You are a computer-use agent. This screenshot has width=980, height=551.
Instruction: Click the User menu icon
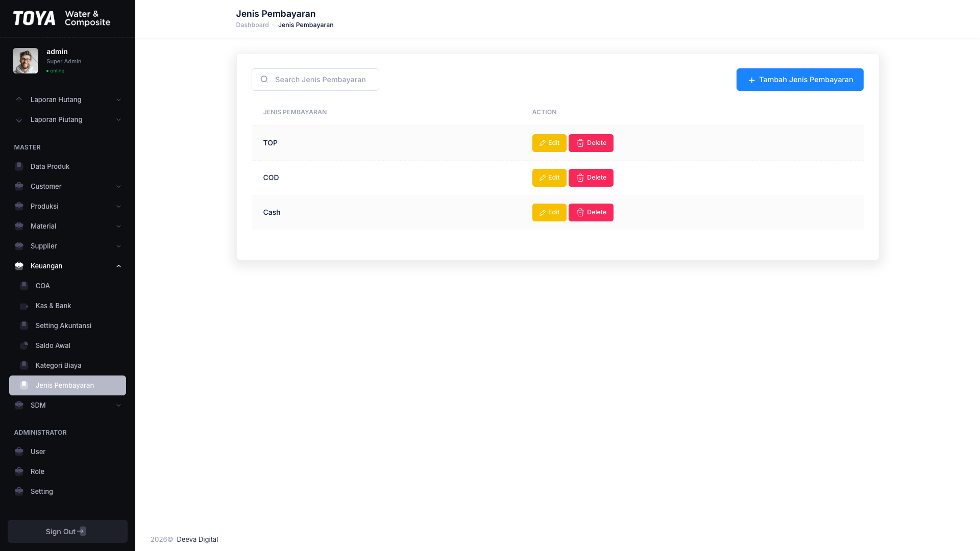[x=19, y=452]
